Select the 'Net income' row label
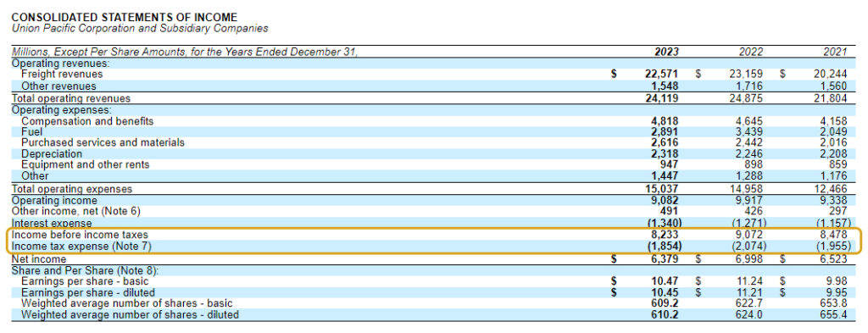 [39, 259]
